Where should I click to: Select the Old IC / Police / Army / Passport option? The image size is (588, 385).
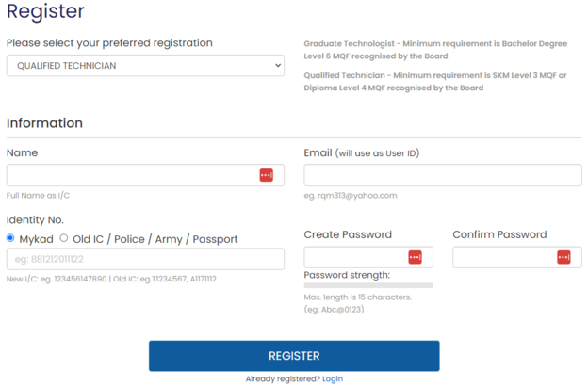pos(64,238)
